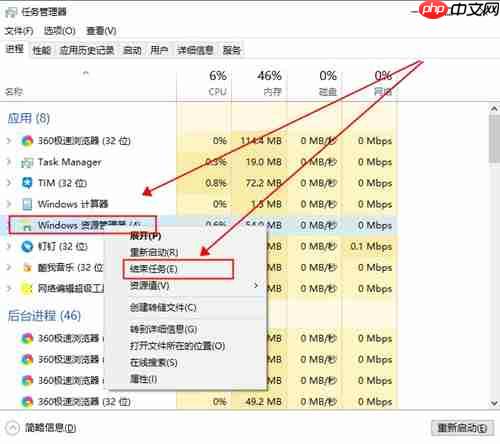
Task: Switch to the 应用历史记录 tab
Action: point(87,50)
